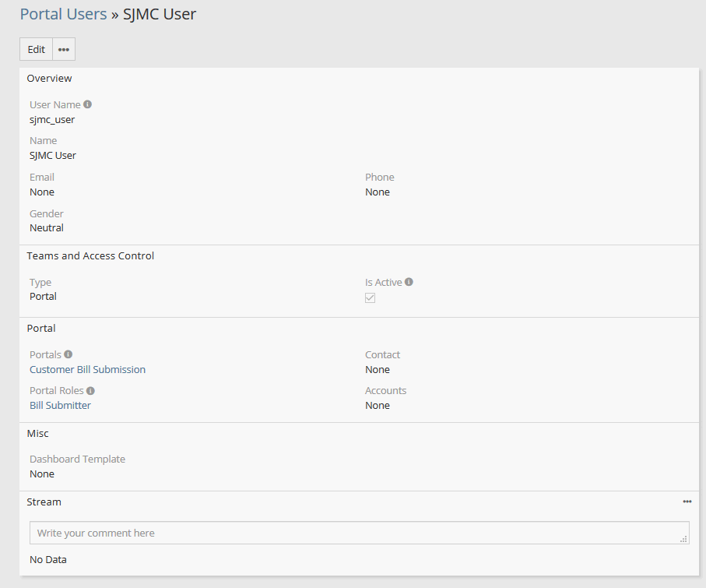The height and width of the screenshot is (588, 706).
Task: Select the sjmc_user username value
Action: point(52,119)
